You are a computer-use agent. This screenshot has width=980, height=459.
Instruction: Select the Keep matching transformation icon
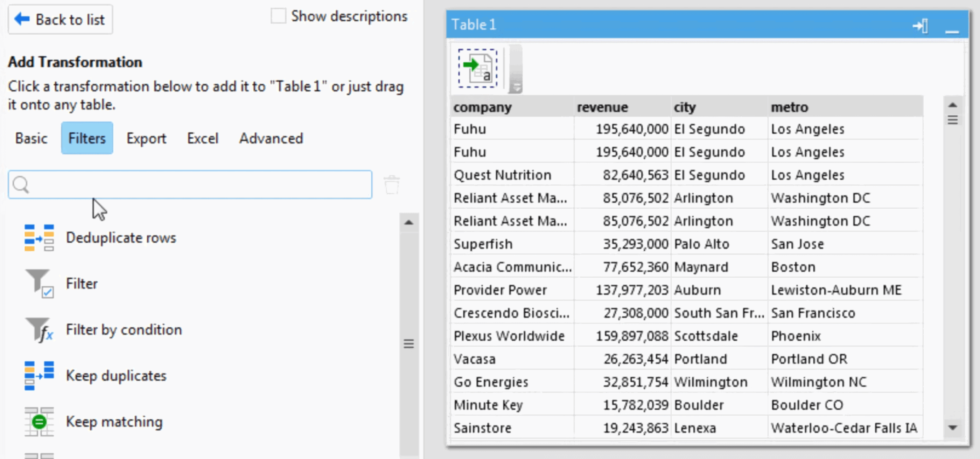[x=39, y=422]
